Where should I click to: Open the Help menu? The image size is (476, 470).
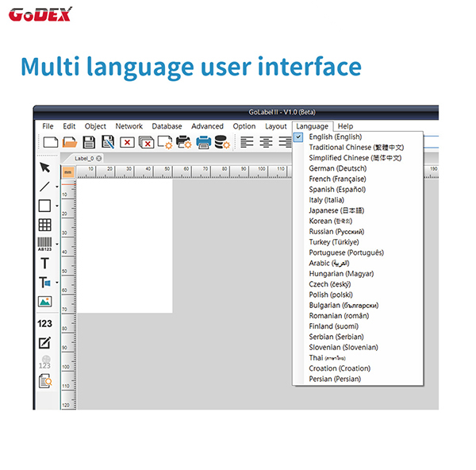click(x=345, y=126)
